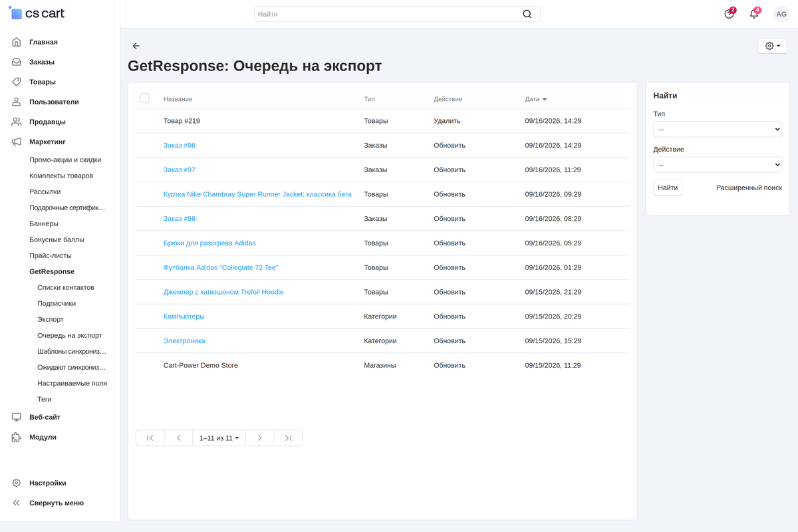Image resolution: width=798 pixels, height=532 pixels.
Task: Go to next page of results
Action: point(260,438)
